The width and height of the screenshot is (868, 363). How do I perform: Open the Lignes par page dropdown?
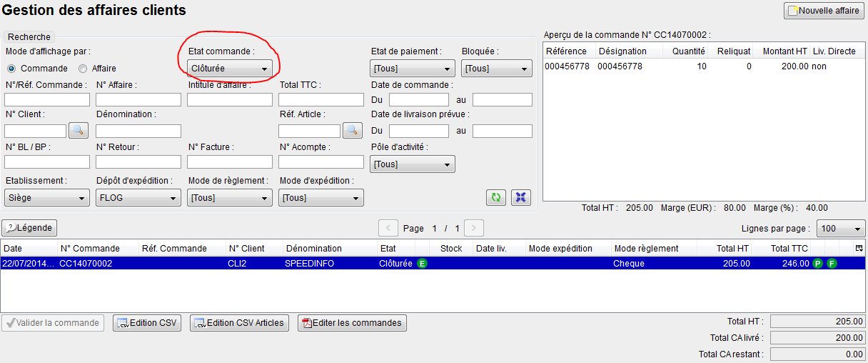pos(841,229)
